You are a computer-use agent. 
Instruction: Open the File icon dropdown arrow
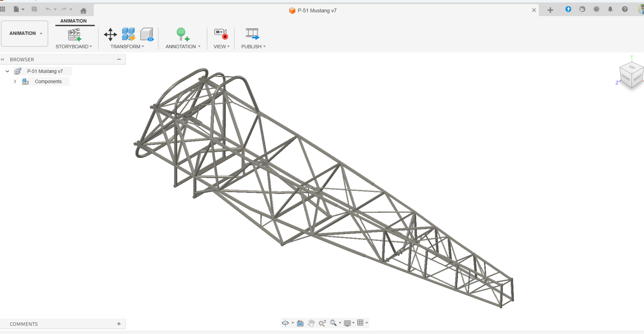23,9
